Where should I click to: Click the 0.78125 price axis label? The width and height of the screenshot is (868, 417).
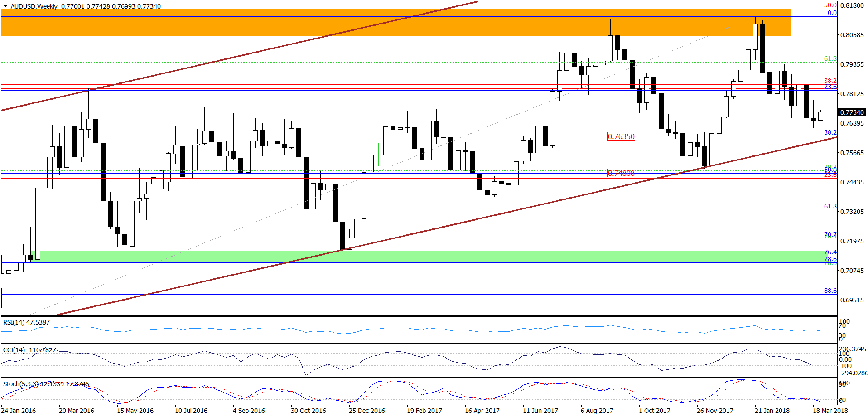click(x=852, y=94)
